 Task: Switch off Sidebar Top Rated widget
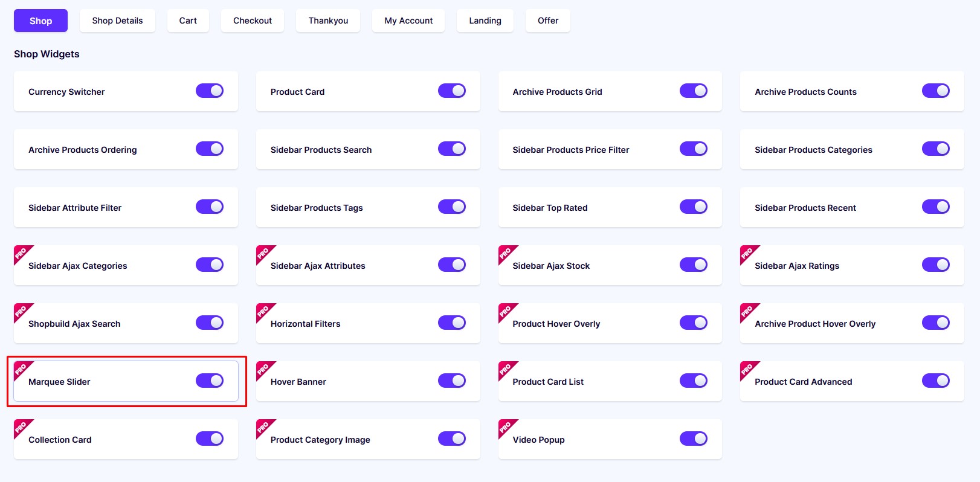coord(694,207)
